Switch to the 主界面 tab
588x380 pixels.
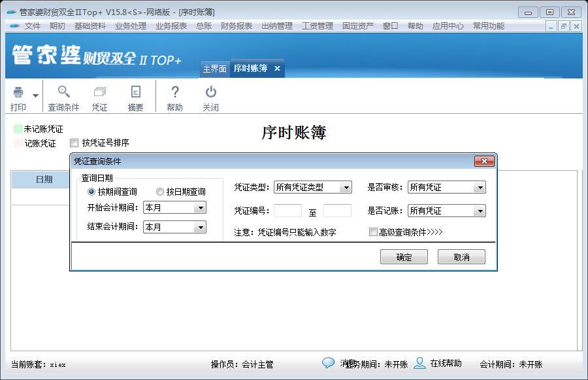(215, 68)
